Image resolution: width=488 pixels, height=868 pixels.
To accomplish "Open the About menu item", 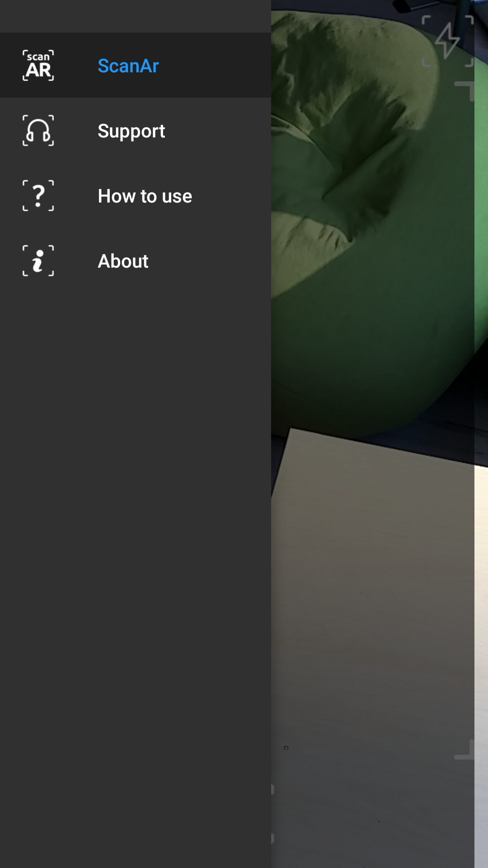I will pyautogui.click(x=136, y=260).
